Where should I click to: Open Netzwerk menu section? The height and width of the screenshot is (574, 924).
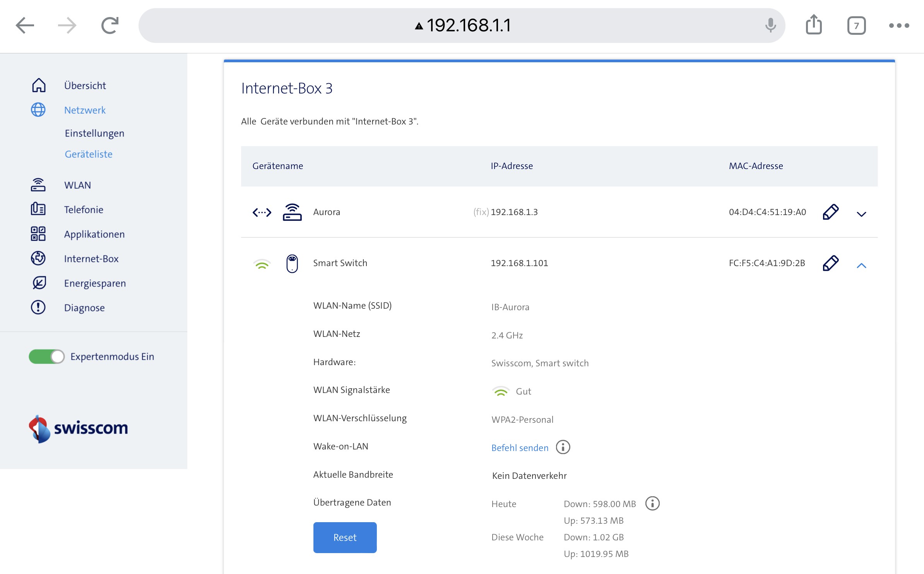pos(85,110)
